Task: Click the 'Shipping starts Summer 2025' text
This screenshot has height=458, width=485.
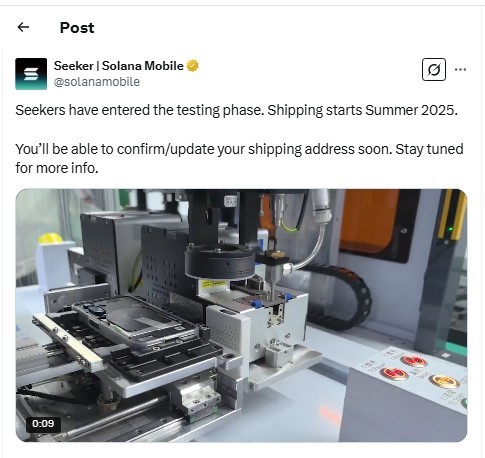Action: click(363, 110)
